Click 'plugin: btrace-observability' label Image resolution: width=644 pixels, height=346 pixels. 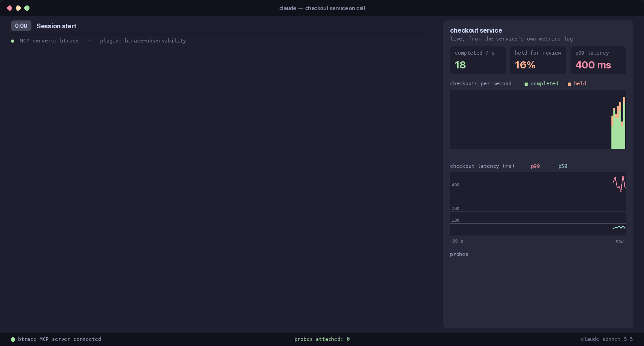pyautogui.click(x=143, y=41)
